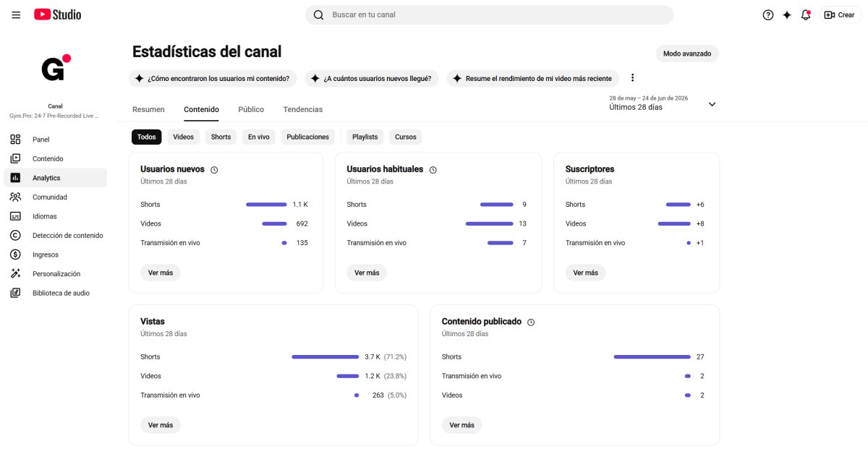Click the Suscriptores card title
The width and height of the screenshot is (868, 449).
pos(590,169)
